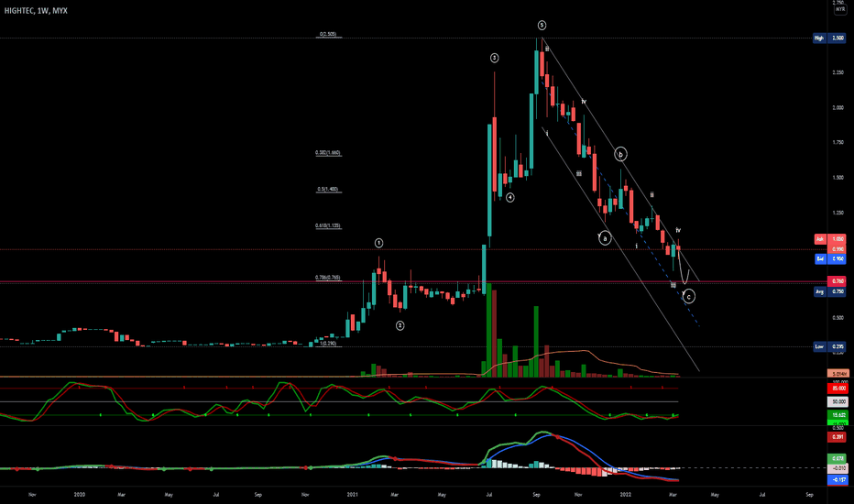Click the 1.750 price scale tick

[838, 142]
